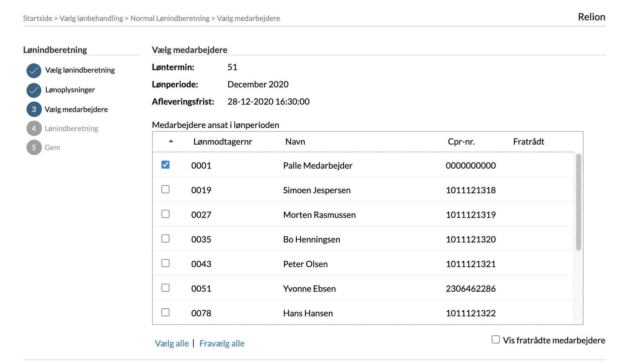The width and height of the screenshot is (631, 364).
Task: Open the Lønoplysninger step
Action: tap(70, 90)
